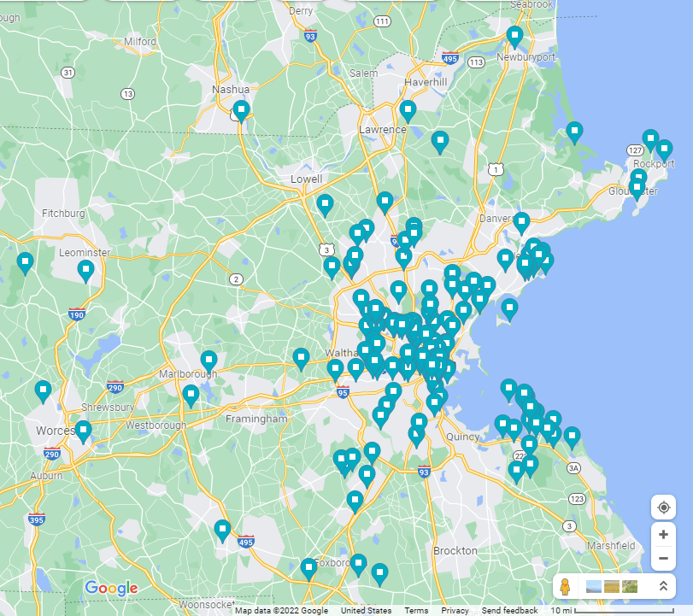The width and height of the screenshot is (693, 616).
Task: Click the Google logo on the map
Action: (111, 588)
